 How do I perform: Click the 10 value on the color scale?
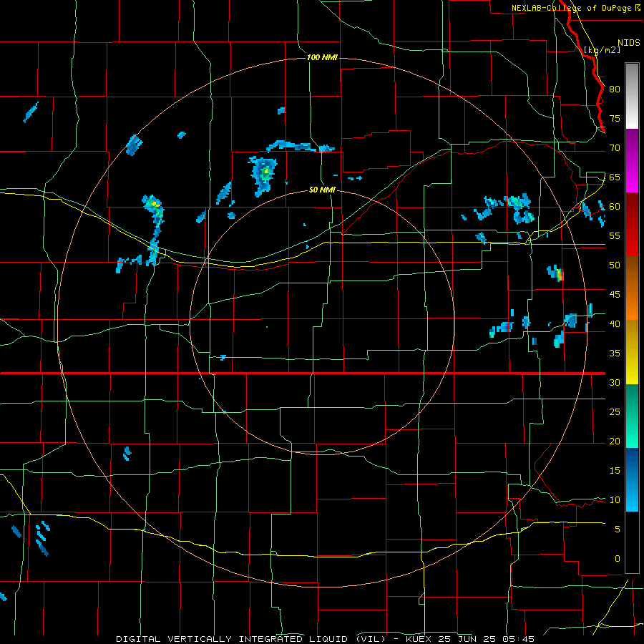tap(615, 500)
